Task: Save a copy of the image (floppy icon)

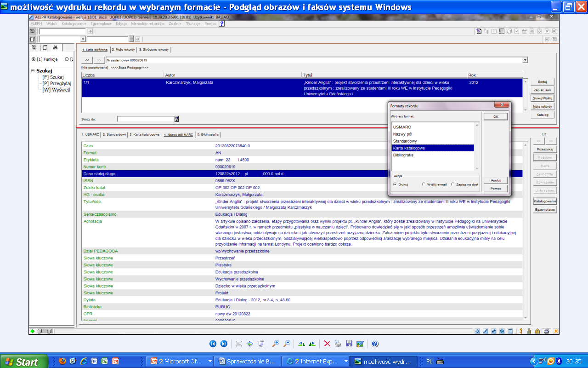Action: 349,344
